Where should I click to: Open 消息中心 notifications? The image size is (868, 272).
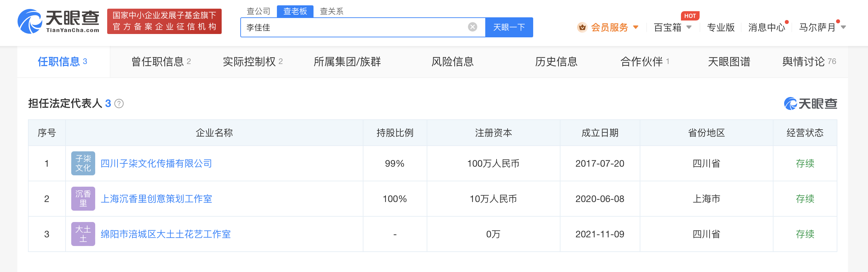[766, 27]
